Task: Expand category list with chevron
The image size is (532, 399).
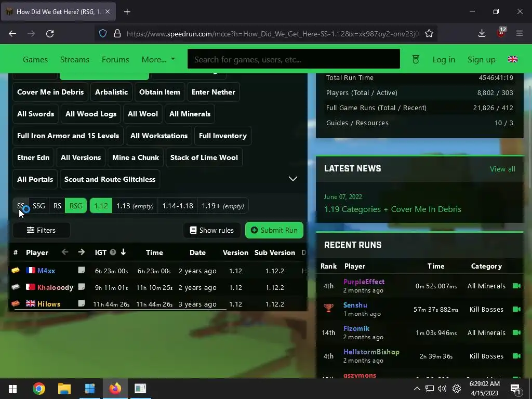Action: pyautogui.click(x=293, y=179)
